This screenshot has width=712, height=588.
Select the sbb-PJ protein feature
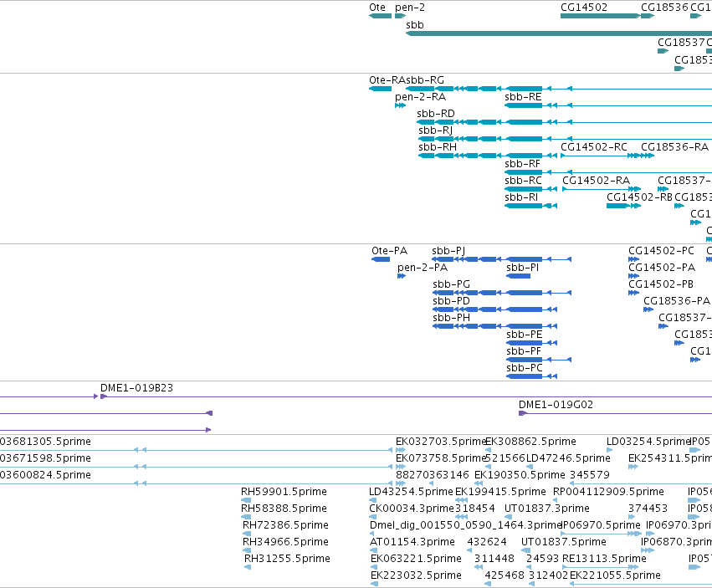click(x=502, y=259)
